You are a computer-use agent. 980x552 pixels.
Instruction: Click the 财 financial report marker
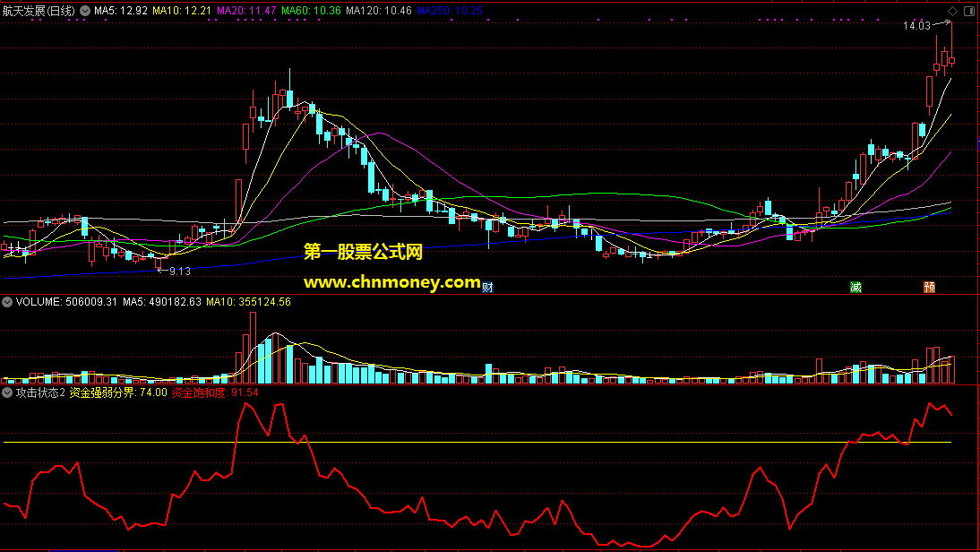click(x=488, y=287)
